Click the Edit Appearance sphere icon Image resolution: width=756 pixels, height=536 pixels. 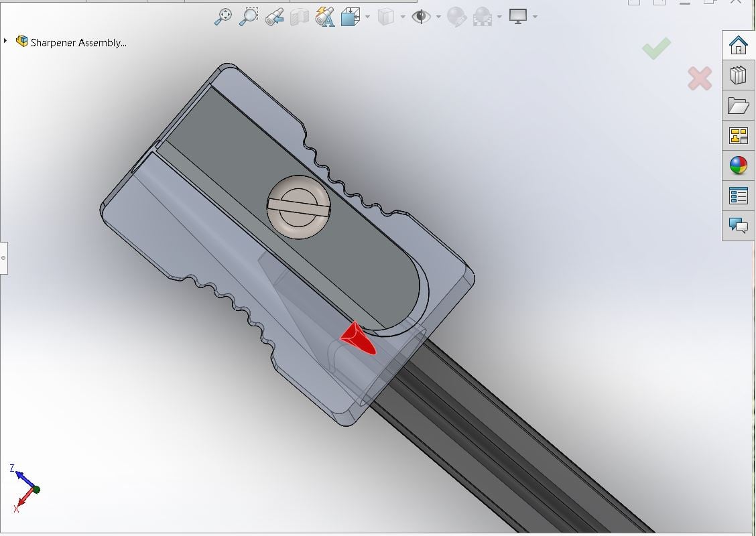pyautogui.click(x=456, y=17)
